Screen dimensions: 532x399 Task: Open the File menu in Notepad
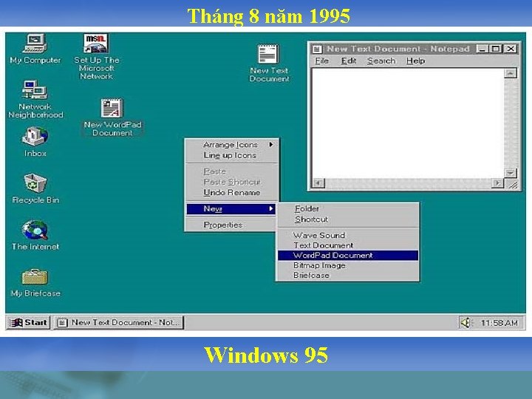coord(321,61)
